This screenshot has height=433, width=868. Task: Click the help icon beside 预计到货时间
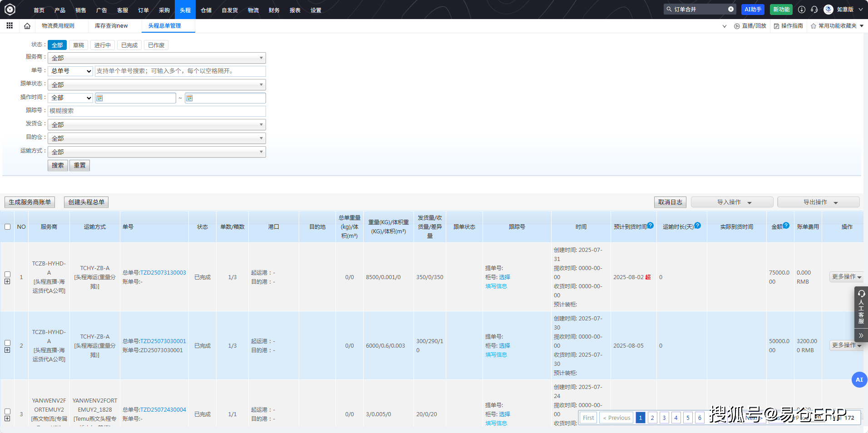click(x=651, y=226)
